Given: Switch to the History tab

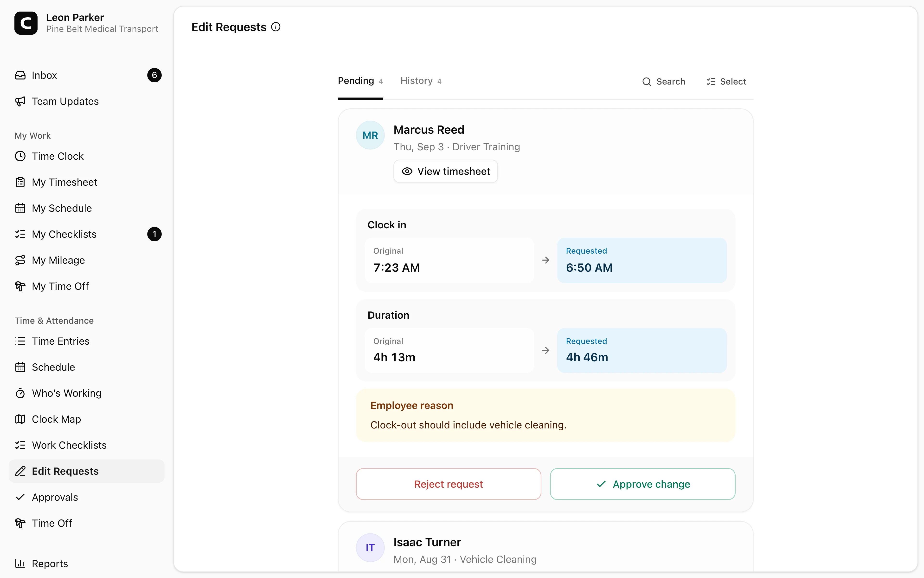Looking at the screenshot, I should click(x=421, y=81).
